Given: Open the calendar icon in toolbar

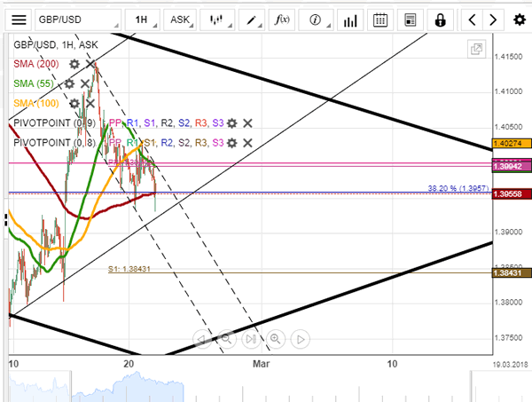Looking at the screenshot, I should point(380,20).
